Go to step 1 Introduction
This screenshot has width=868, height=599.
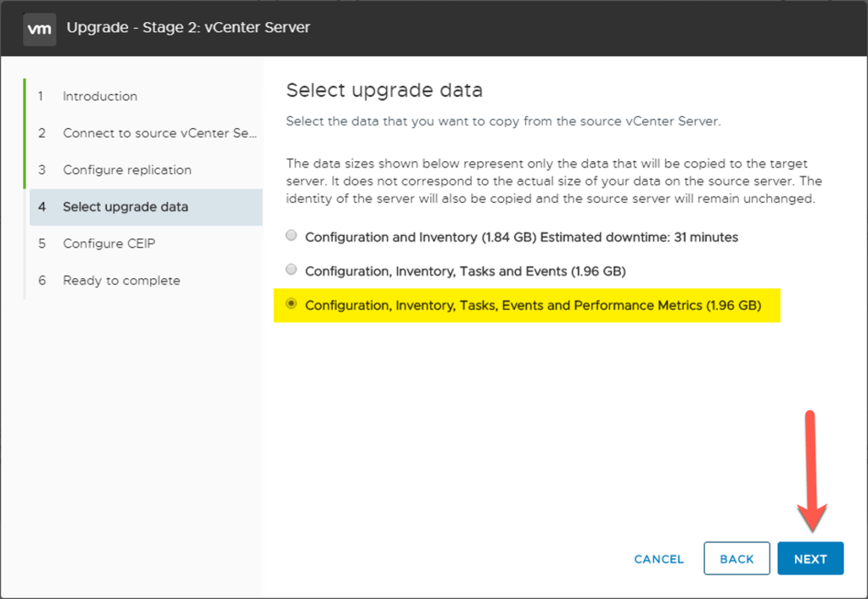99,97
